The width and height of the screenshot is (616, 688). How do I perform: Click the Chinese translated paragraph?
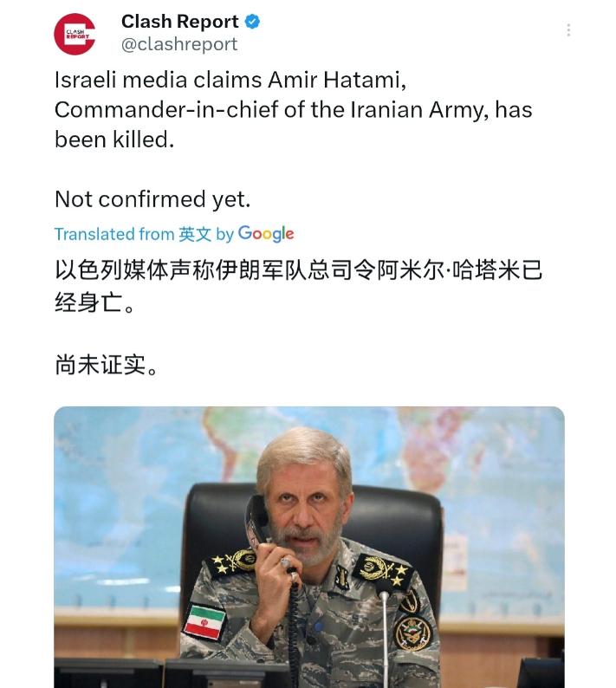298,286
